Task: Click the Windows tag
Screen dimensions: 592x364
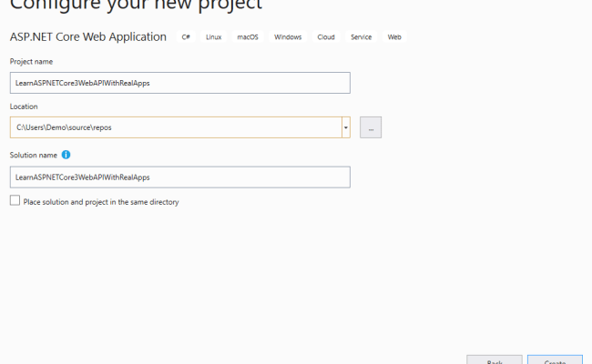Action: point(288,37)
